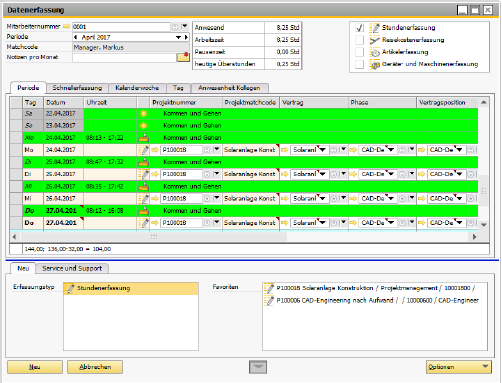Enable the Reisekostenerfassung checkbox

pyautogui.click(x=359, y=40)
